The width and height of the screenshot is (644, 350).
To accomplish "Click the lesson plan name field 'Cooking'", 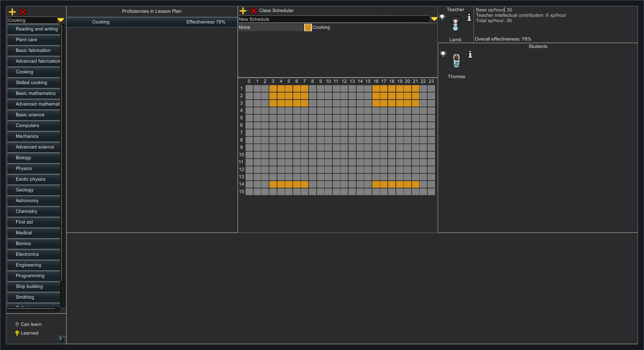I will click(33, 20).
